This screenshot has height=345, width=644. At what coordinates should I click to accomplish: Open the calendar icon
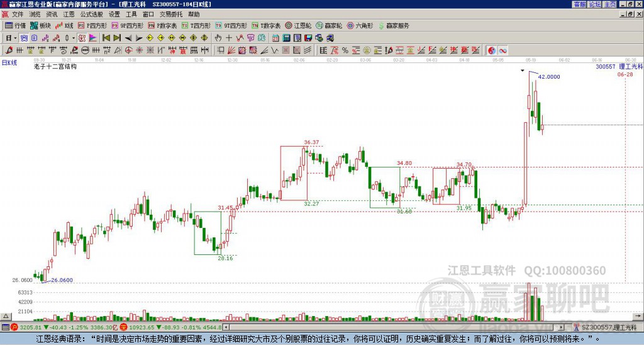(x=275, y=38)
